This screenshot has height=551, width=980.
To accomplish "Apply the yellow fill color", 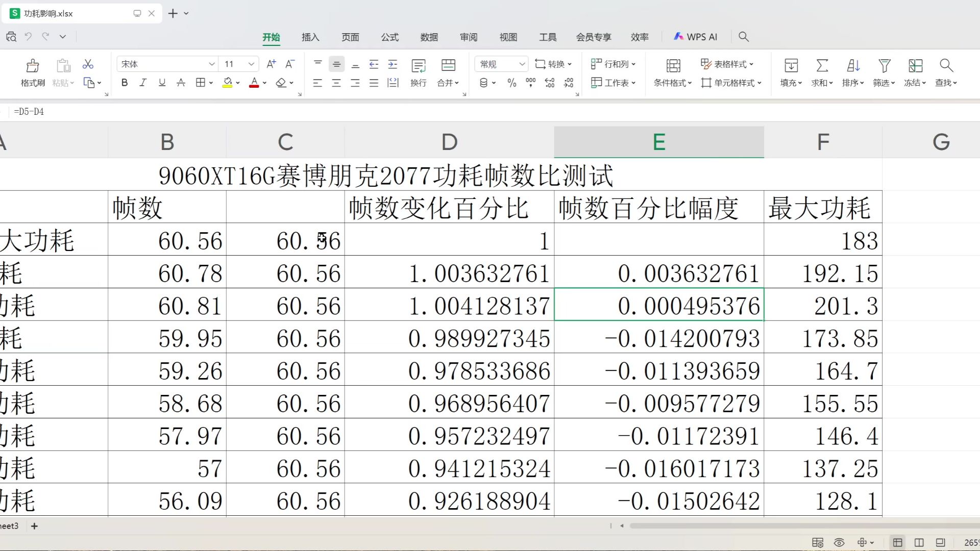I will pos(228,83).
